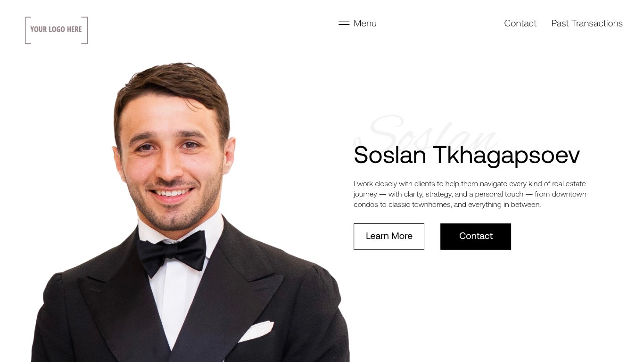The width and height of the screenshot is (644, 362).
Task: Click the Menu label in header
Action: [365, 24]
